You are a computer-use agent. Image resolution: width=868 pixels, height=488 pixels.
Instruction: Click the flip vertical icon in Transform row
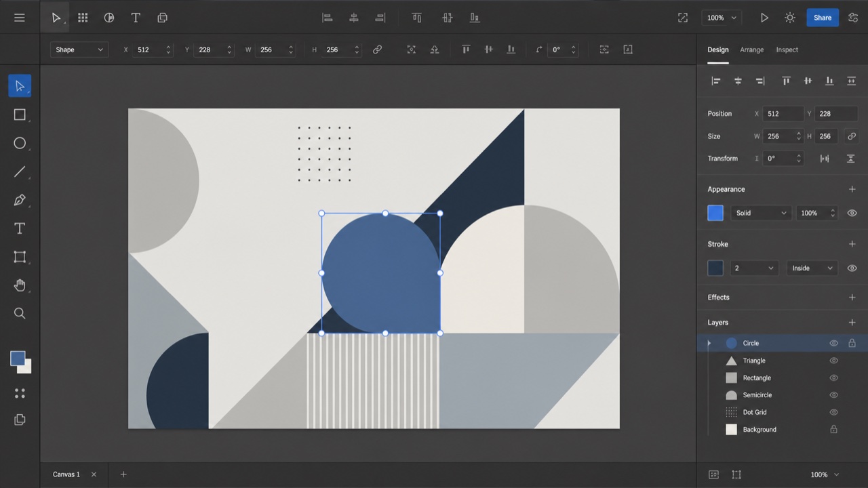[x=850, y=159]
